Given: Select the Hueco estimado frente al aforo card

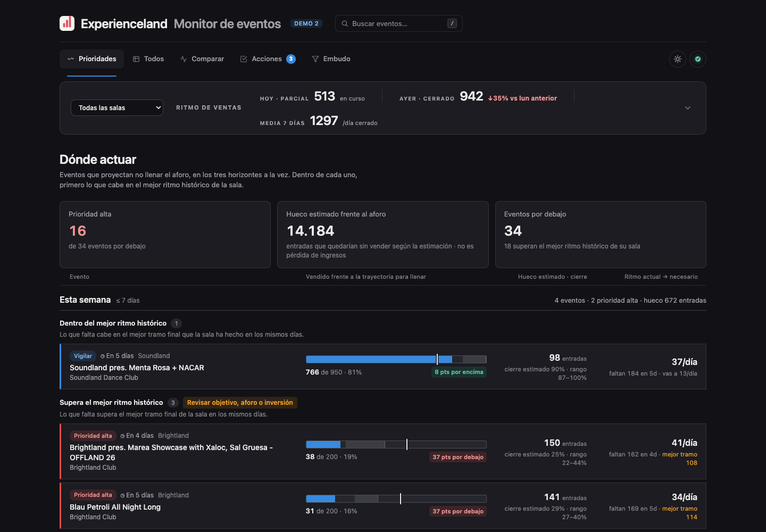Looking at the screenshot, I should (383, 235).
